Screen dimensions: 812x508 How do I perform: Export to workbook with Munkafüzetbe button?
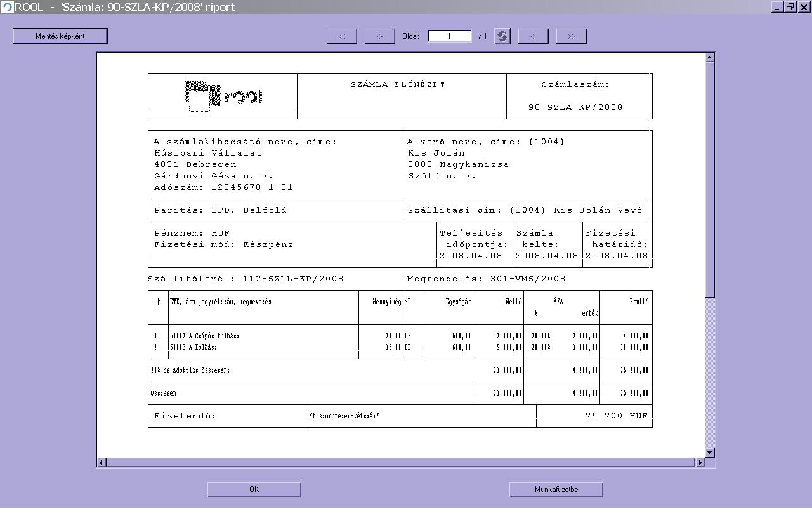[556, 489]
